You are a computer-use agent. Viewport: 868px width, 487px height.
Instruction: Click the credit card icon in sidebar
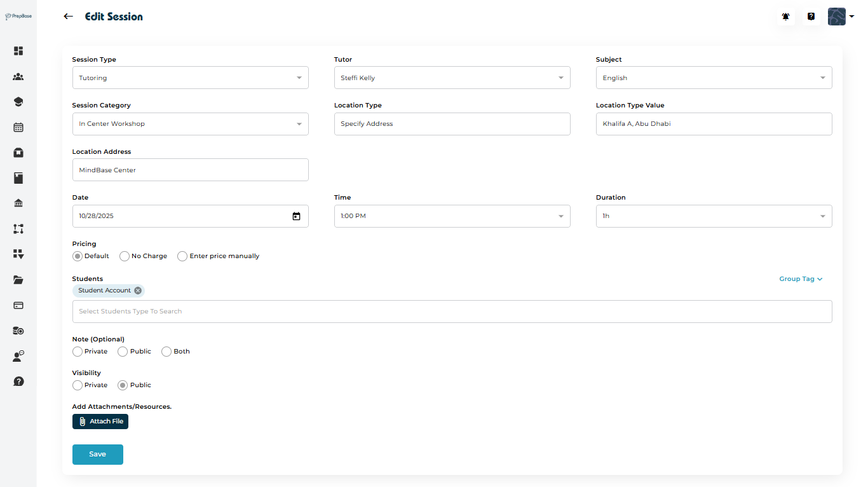point(18,305)
